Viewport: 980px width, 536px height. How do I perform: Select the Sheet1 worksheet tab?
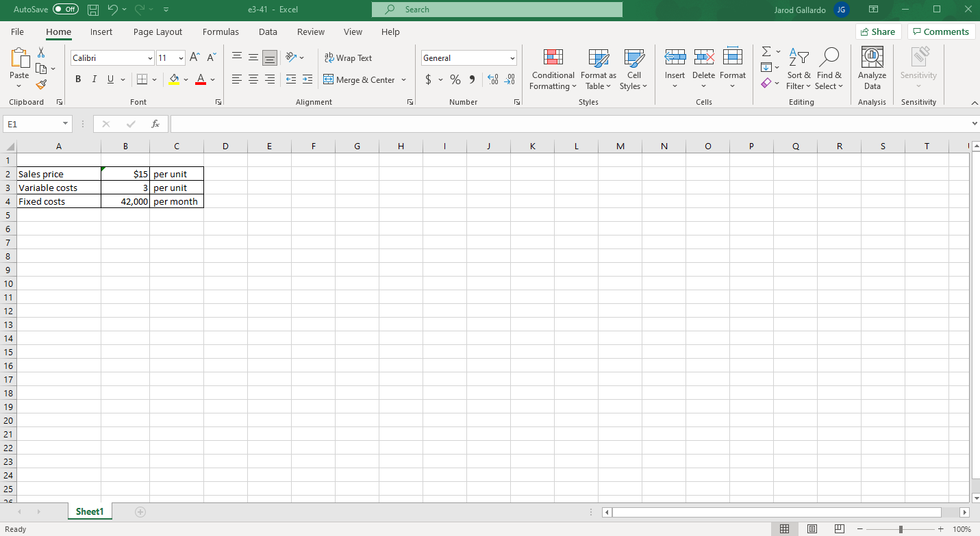90,511
